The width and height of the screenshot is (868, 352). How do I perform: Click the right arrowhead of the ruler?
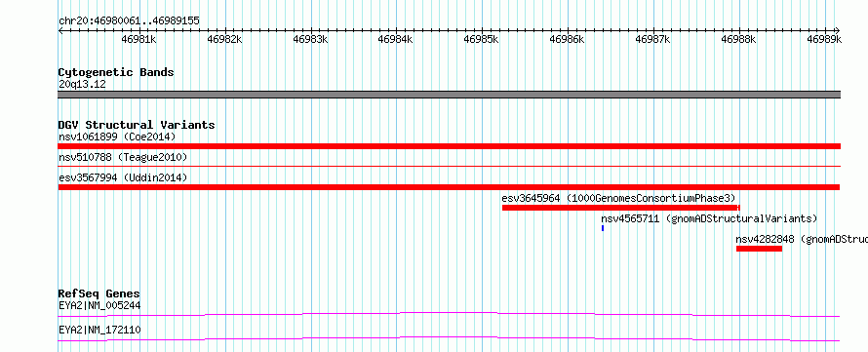(x=838, y=30)
